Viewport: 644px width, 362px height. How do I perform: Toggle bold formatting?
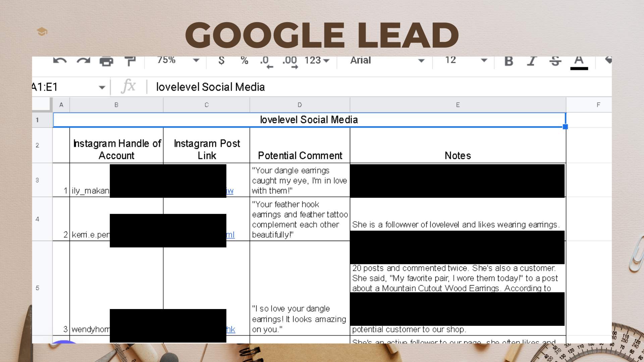pyautogui.click(x=508, y=61)
